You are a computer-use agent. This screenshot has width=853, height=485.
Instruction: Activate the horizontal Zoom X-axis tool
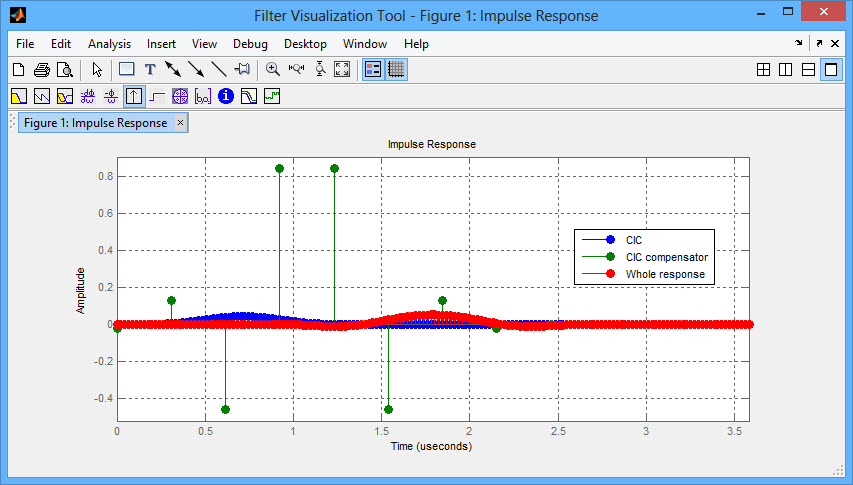(x=296, y=69)
